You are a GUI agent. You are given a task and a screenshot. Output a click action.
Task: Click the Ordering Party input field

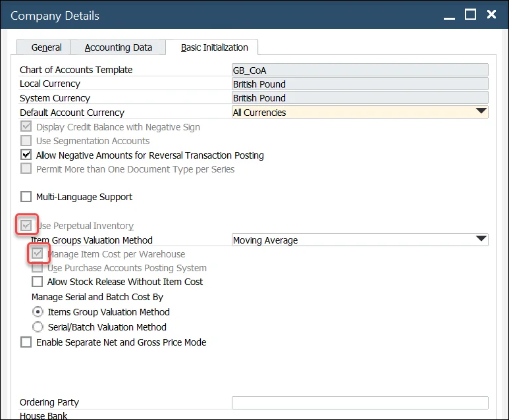tap(360, 403)
